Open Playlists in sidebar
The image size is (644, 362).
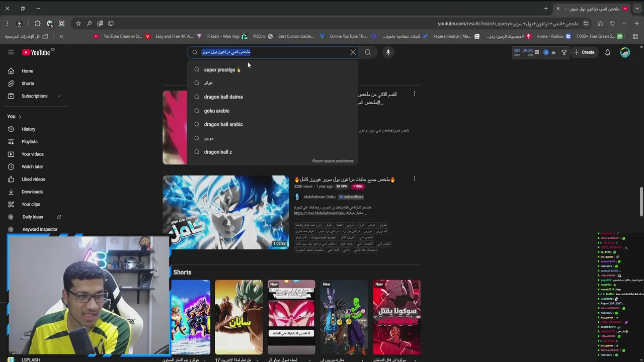click(29, 142)
